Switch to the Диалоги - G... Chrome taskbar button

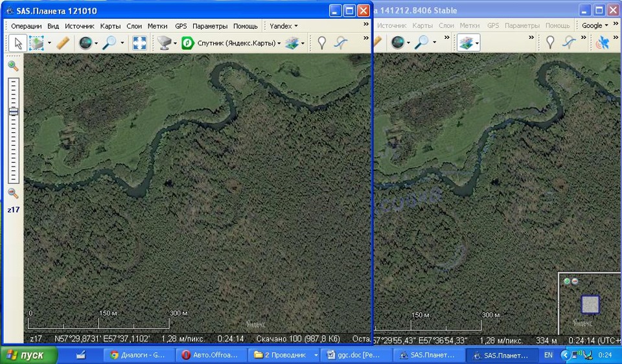pyautogui.click(x=138, y=355)
